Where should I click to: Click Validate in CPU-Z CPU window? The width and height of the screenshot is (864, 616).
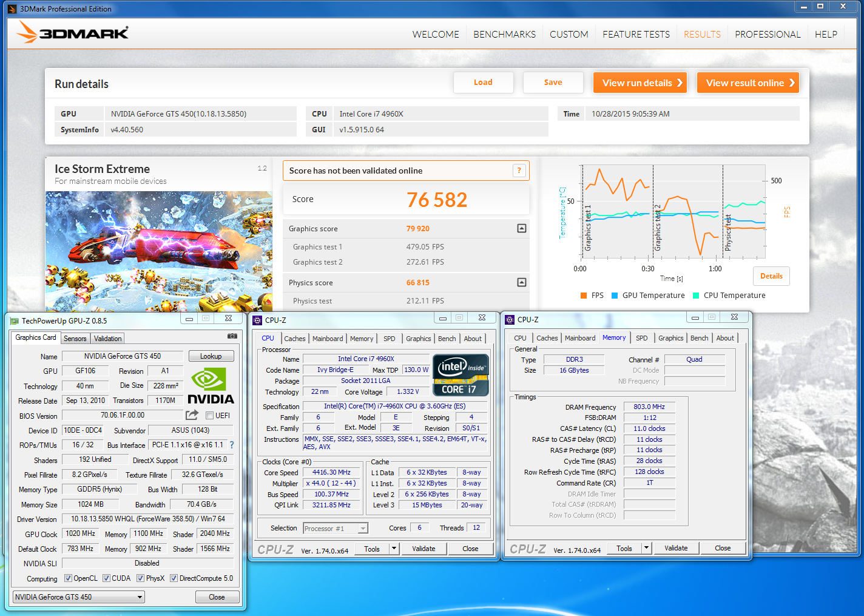click(x=424, y=549)
